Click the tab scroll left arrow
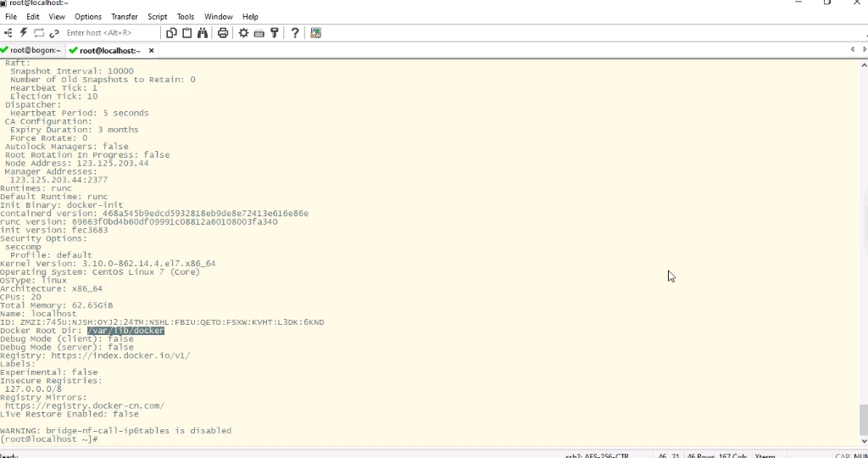The height and width of the screenshot is (458, 868). point(853,50)
